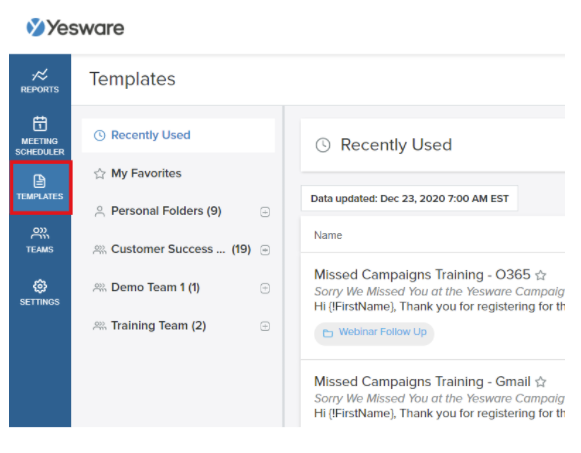Image resolution: width=581 pixels, height=453 pixels.
Task: Click the Recently Used panel heading
Action: 396,145
